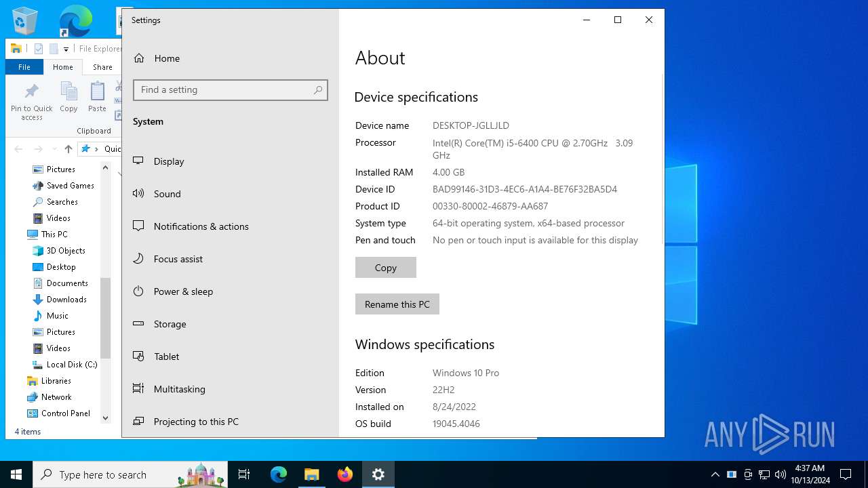Viewport: 868px width, 488px height.
Task: Open Recent locations dropdown in File Explorer
Action: coord(54,149)
